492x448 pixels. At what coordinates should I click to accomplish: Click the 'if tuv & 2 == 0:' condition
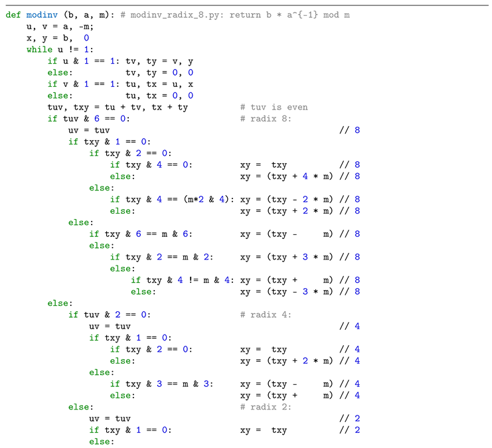coord(110,315)
